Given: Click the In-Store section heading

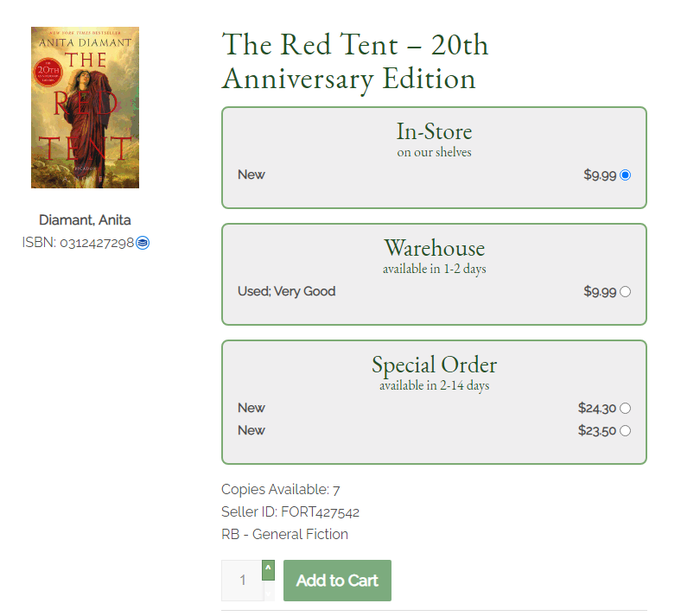Looking at the screenshot, I should [435, 131].
